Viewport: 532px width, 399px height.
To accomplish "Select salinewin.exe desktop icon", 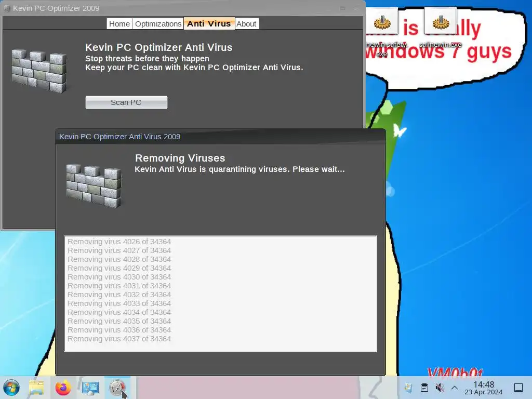I will coord(441,29).
